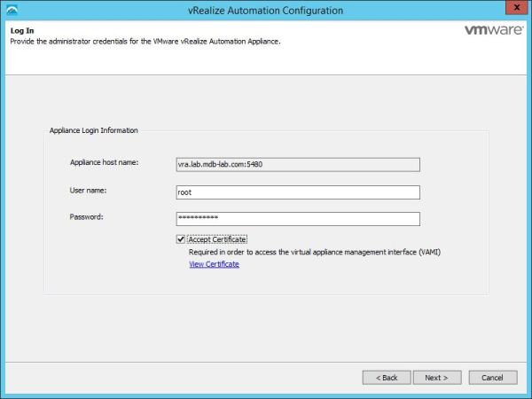Click the Appliance Login Information group title
The height and width of the screenshot is (399, 532).
pyautogui.click(x=93, y=130)
